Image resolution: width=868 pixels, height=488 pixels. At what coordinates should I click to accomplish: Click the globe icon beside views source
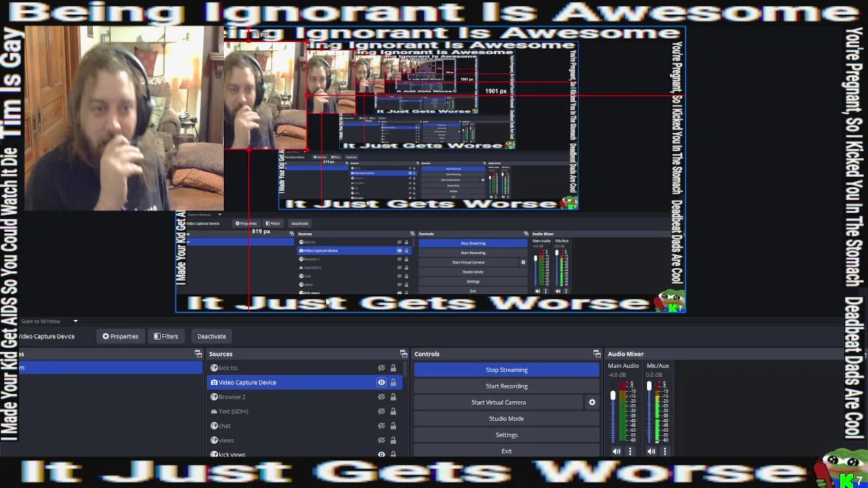pos(214,441)
